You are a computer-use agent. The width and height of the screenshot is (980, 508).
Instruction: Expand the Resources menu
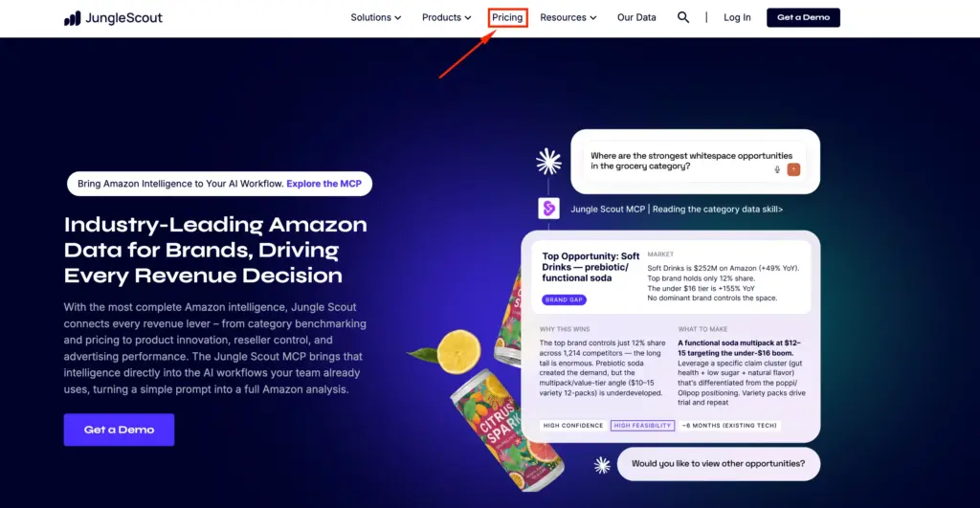568,17
